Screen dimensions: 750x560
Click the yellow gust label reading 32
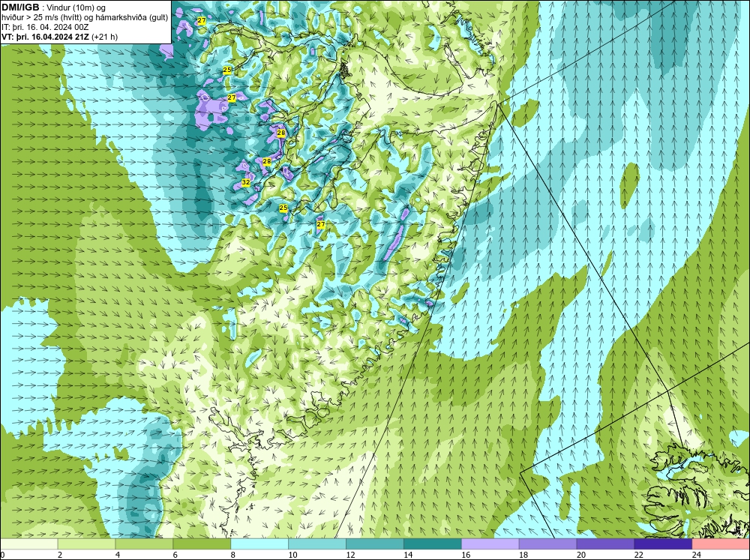[x=246, y=182]
